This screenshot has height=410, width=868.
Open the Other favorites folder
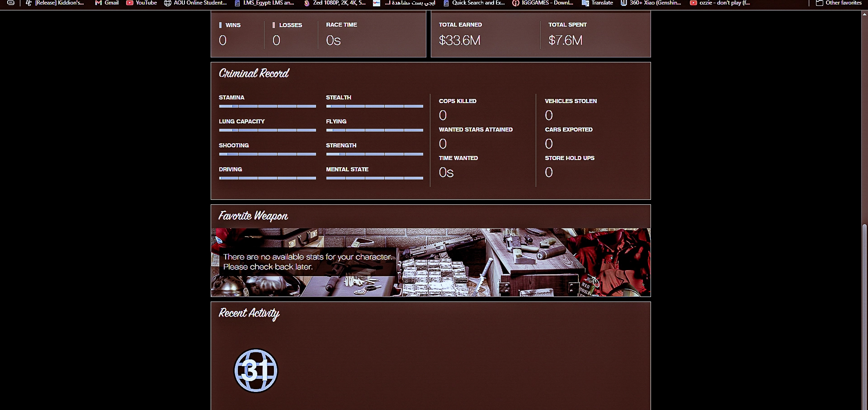(x=839, y=3)
